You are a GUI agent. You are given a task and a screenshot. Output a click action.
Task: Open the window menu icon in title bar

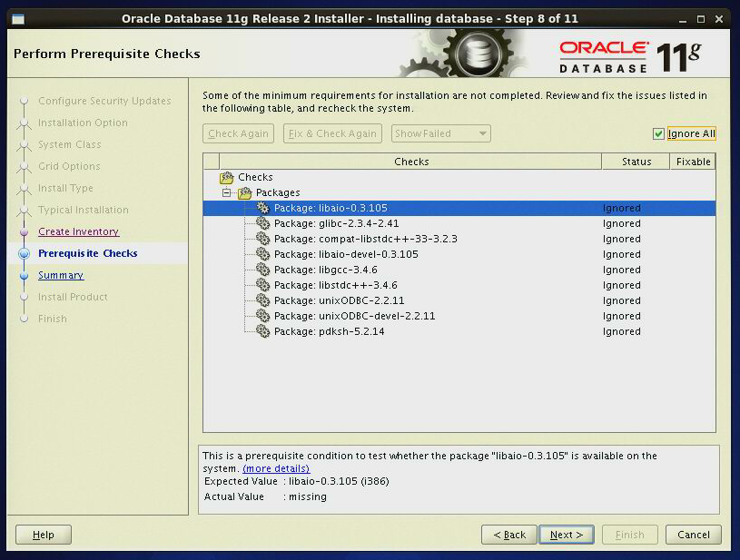pyautogui.click(x=18, y=19)
